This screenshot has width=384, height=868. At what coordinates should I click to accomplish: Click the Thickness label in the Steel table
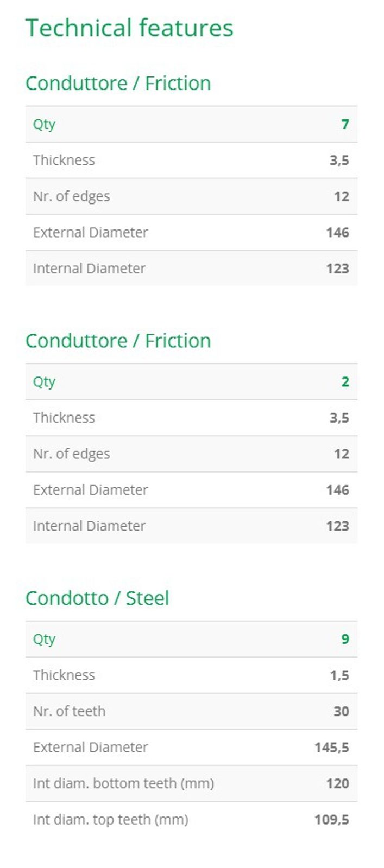[64, 675]
